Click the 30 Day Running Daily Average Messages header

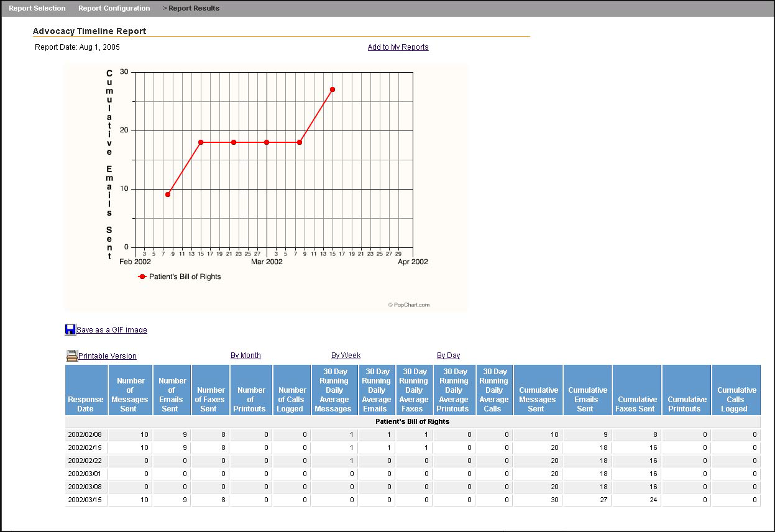click(334, 390)
